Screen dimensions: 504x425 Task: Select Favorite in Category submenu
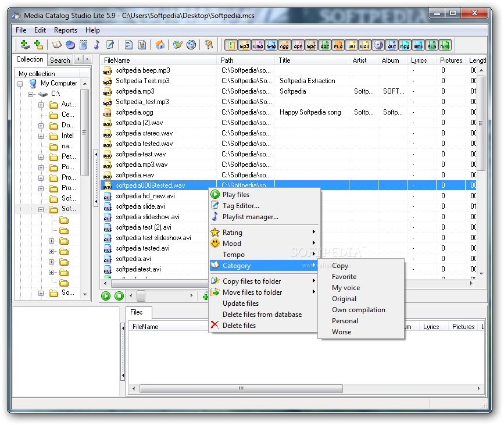[x=360, y=277]
